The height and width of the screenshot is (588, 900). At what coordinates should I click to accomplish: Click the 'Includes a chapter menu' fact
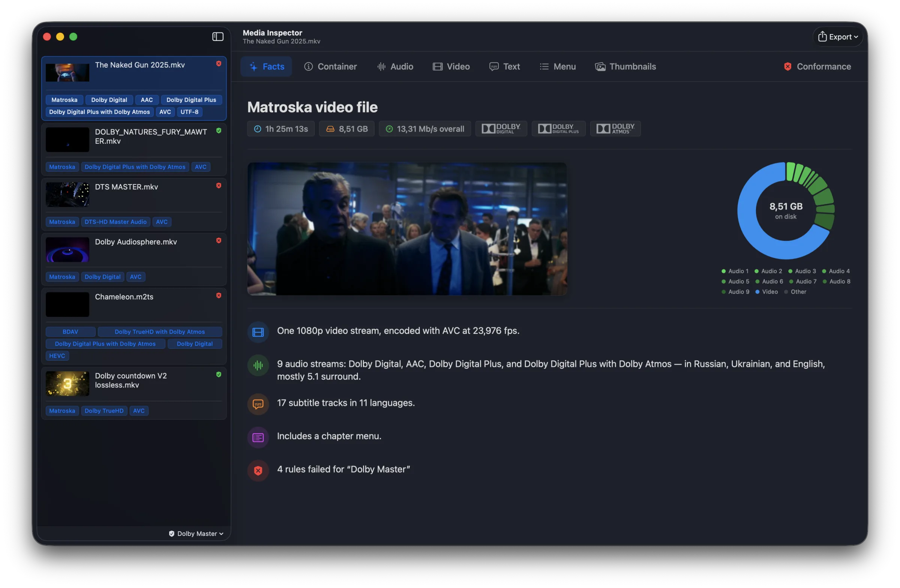(329, 436)
